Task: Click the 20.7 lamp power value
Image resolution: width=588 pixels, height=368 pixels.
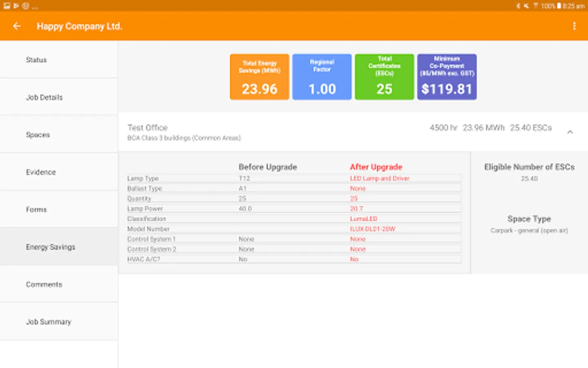Action: pyautogui.click(x=356, y=209)
